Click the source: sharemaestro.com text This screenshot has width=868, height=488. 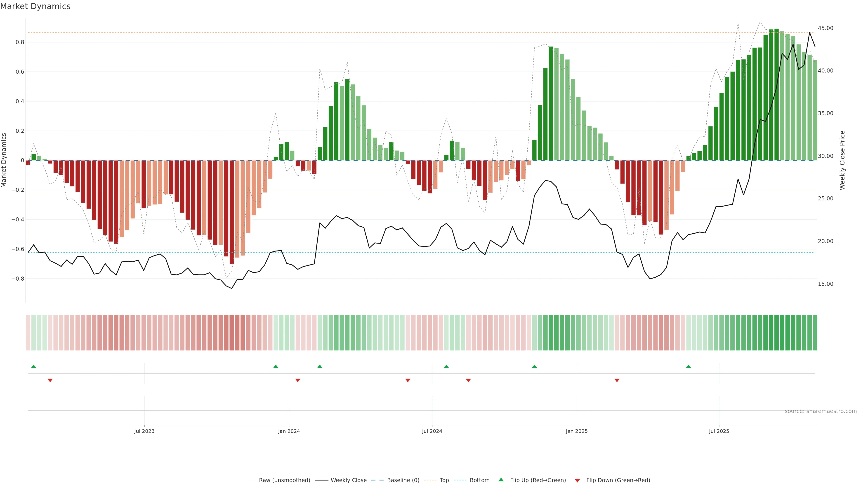(821, 411)
